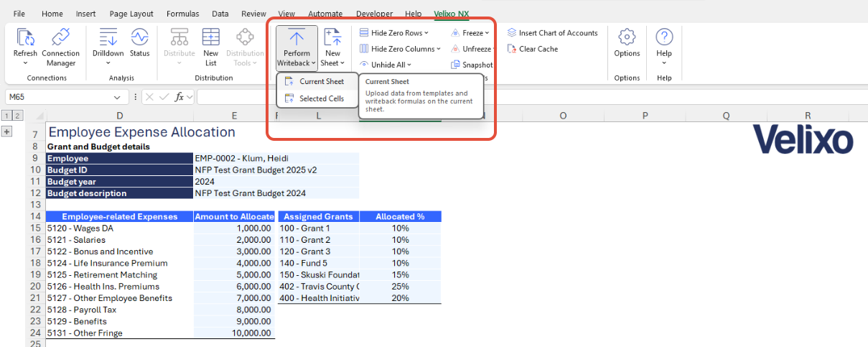This screenshot has width=868, height=347.
Task: Click Hide Zero Rows
Action: (393, 33)
